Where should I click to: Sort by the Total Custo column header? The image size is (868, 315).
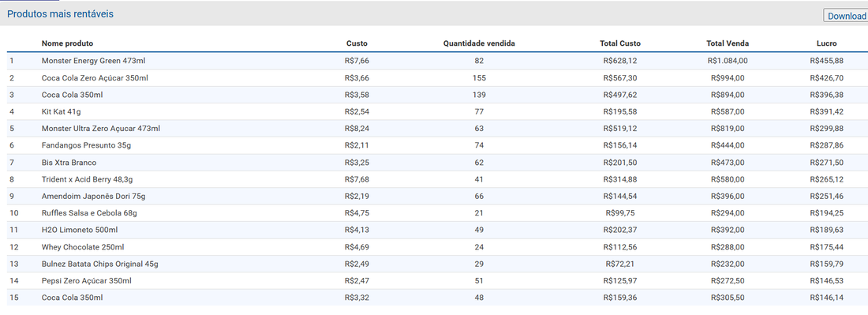point(620,43)
